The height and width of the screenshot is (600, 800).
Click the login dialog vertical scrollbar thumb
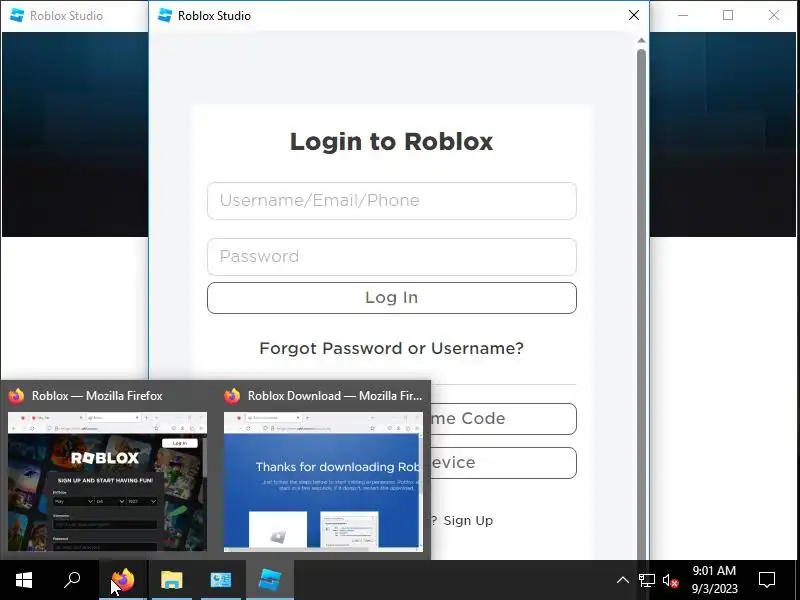[641, 304]
